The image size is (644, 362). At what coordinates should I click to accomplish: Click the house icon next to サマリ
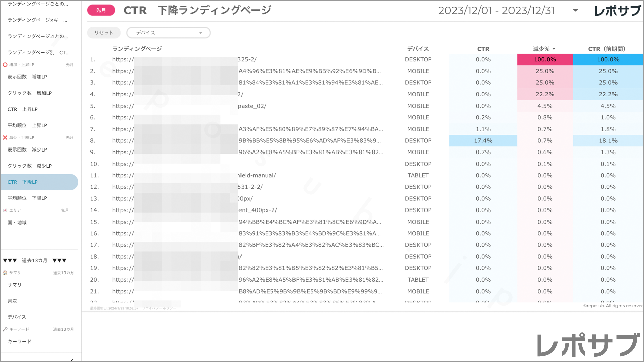pyautogui.click(x=4, y=273)
